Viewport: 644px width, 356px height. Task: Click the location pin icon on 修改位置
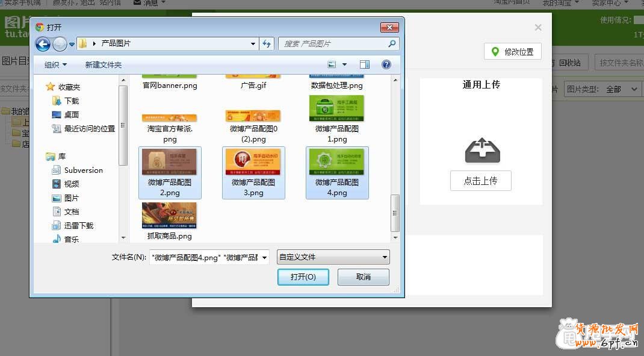tap(495, 51)
